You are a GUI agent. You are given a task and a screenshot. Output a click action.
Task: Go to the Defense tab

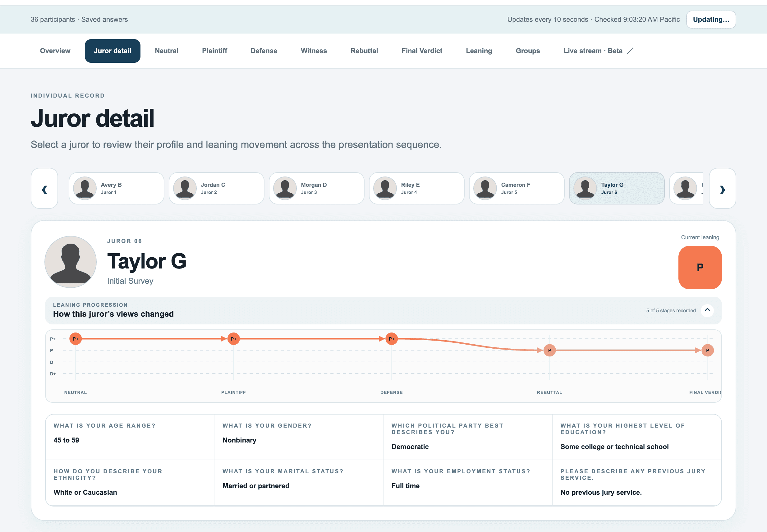[x=264, y=51]
